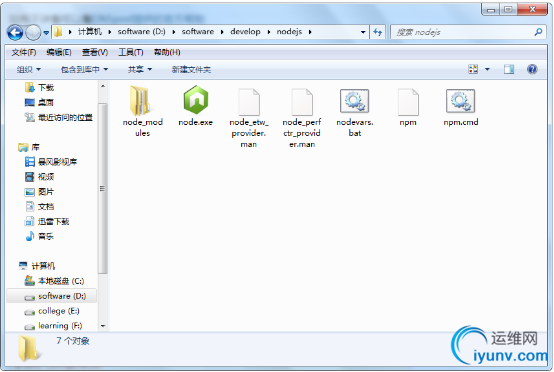Change view with the view icon

(473, 69)
